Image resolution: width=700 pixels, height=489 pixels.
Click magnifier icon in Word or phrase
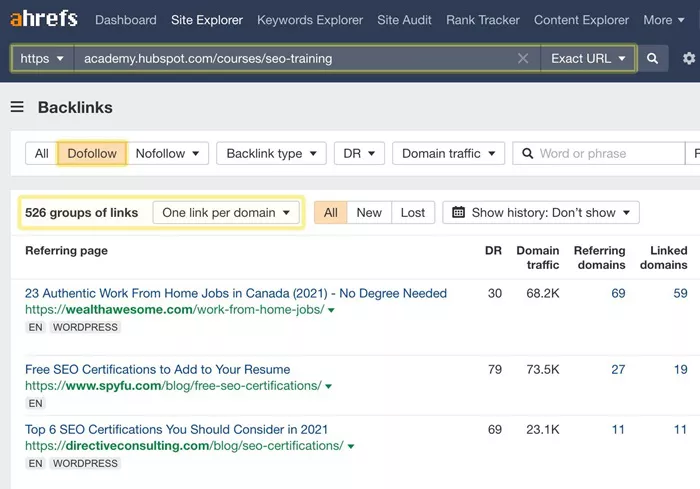click(527, 154)
